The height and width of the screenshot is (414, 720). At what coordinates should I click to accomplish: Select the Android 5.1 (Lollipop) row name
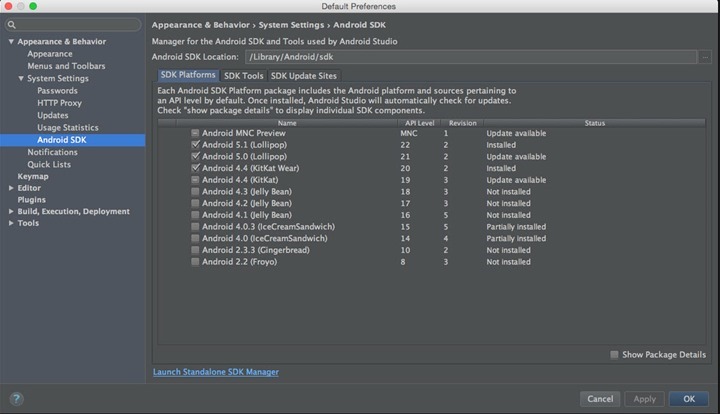pyautogui.click(x=244, y=145)
